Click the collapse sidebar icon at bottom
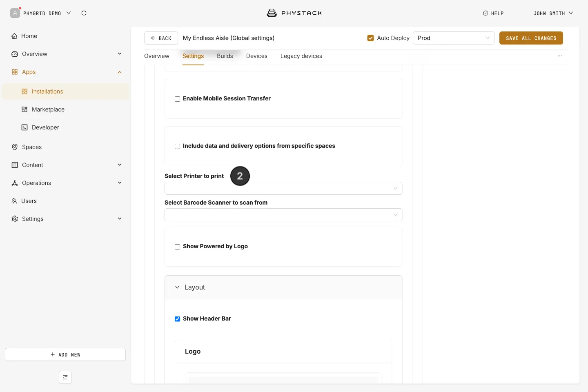 click(65, 377)
